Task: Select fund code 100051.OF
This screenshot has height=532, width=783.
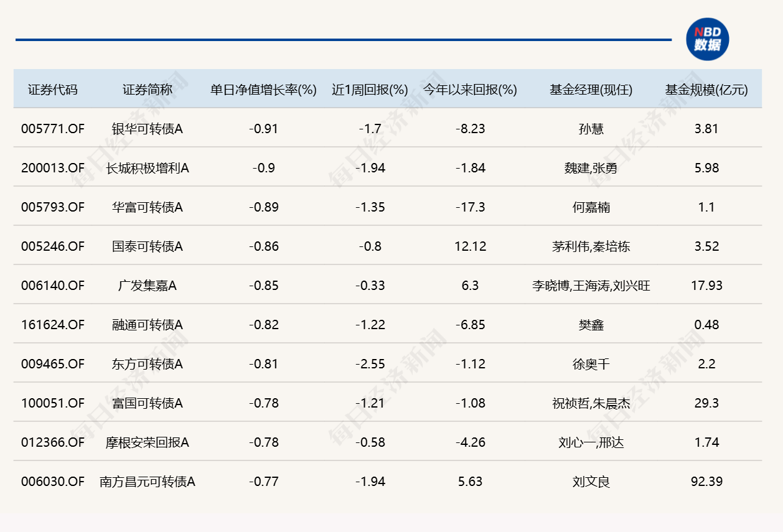Action: [x=52, y=403]
